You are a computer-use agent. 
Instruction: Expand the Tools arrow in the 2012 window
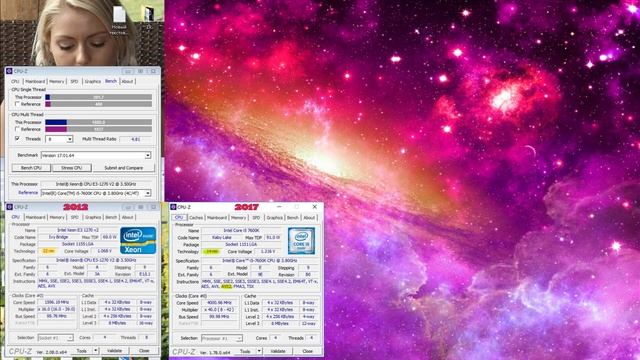96,351
